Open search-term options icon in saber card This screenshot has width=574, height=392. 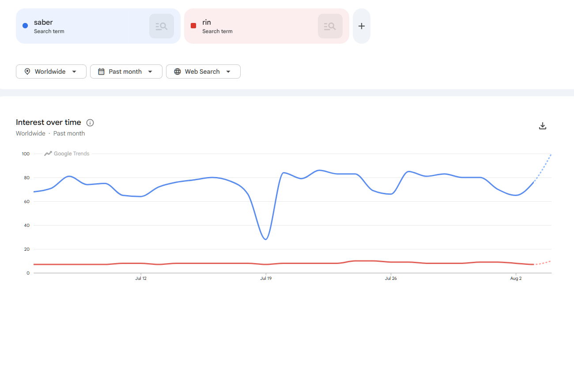tap(162, 26)
